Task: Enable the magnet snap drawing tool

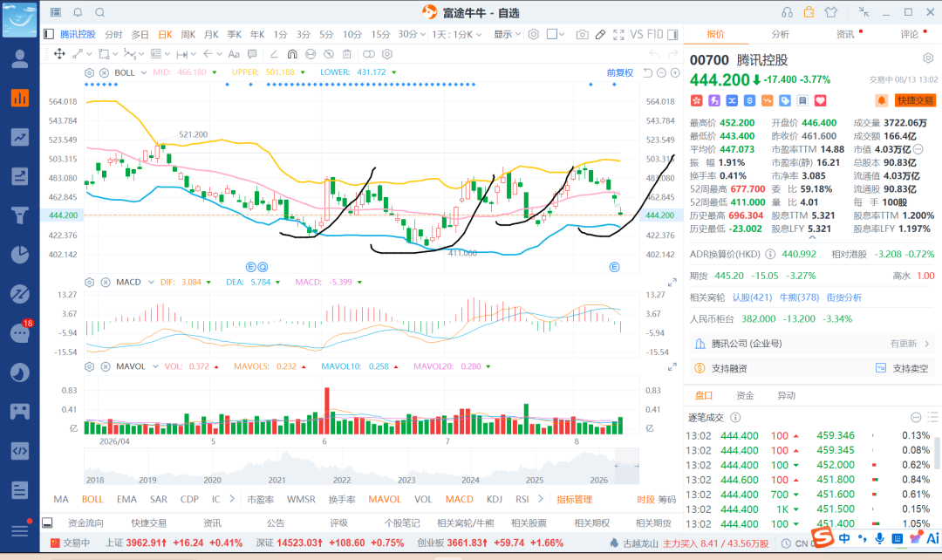Action: [x=292, y=54]
